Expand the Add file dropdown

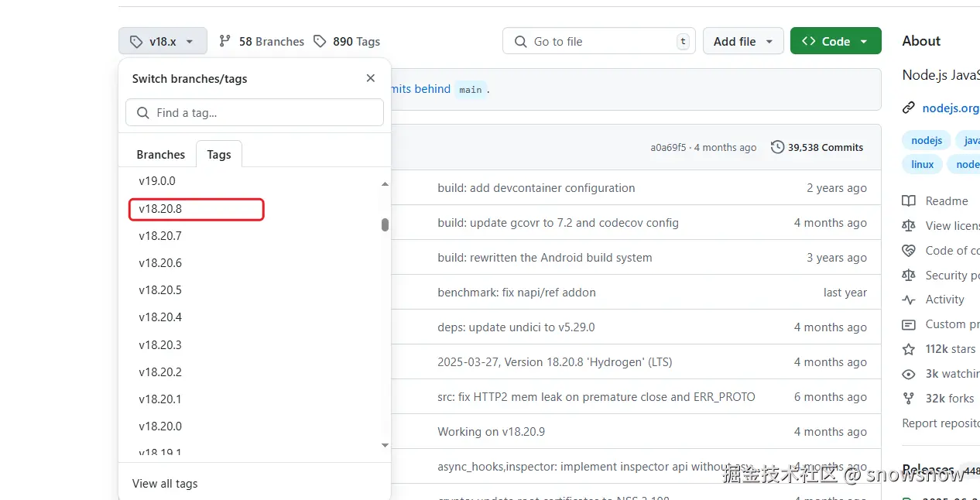pos(743,41)
